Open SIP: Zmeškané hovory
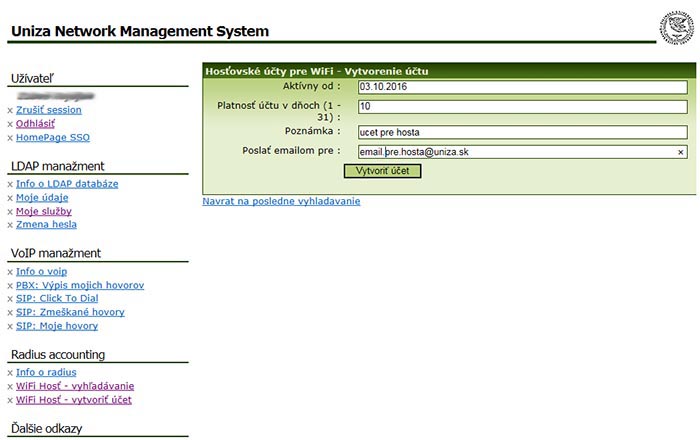700x440 pixels. 70,312
